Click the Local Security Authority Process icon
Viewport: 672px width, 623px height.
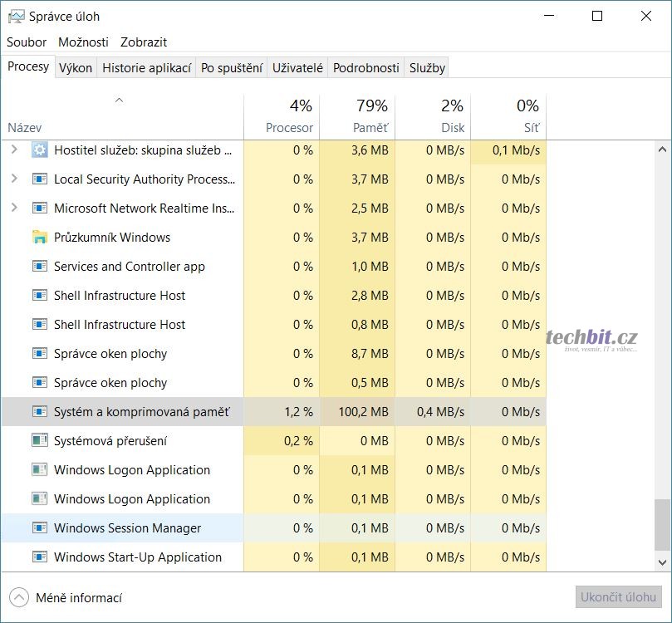coord(40,179)
